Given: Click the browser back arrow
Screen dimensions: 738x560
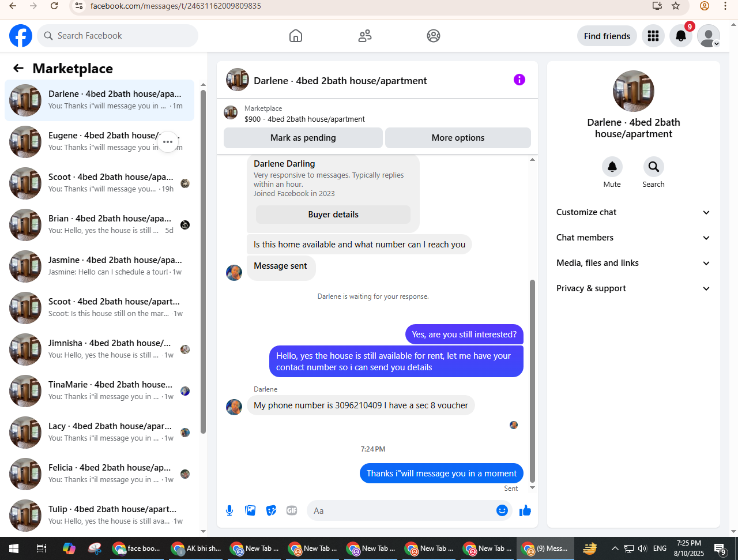Looking at the screenshot, I should [13, 6].
